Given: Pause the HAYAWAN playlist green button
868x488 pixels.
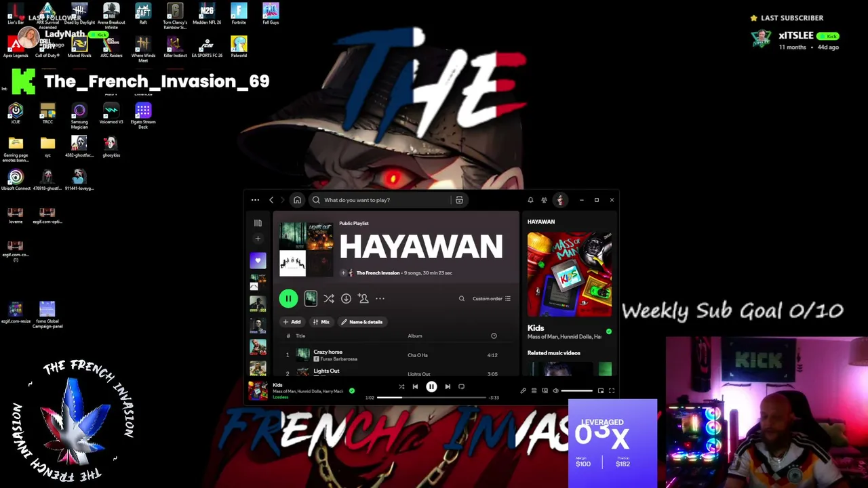Looking at the screenshot, I should click(x=288, y=298).
